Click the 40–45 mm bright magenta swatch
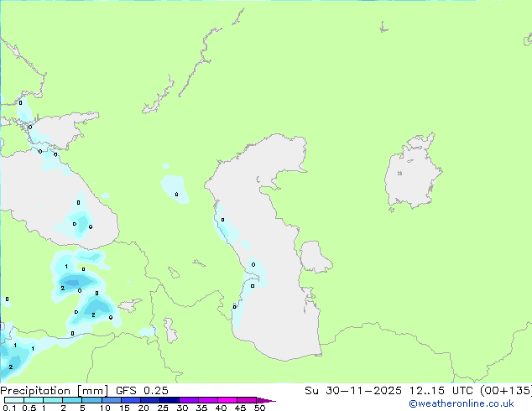This screenshot has height=411, width=532. (x=227, y=400)
